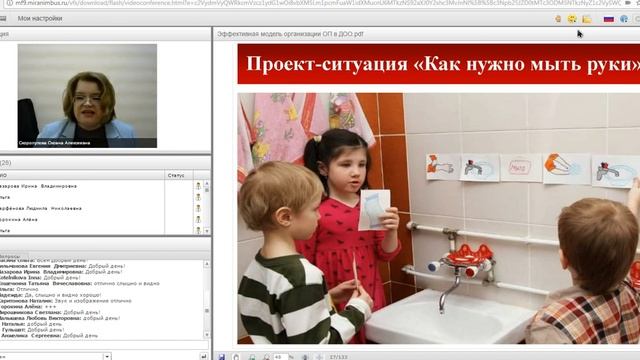Focus the chat message input field

pyautogui.click(x=105, y=345)
